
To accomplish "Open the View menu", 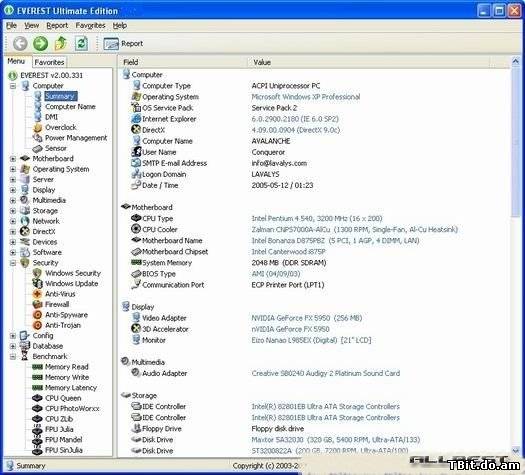I will click(x=31, y=25).
